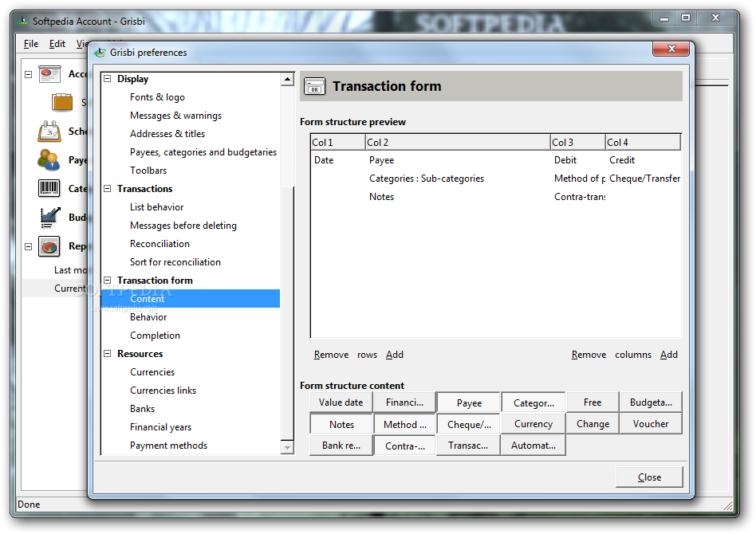Collapse the Reports node in main sidebar

29,247
